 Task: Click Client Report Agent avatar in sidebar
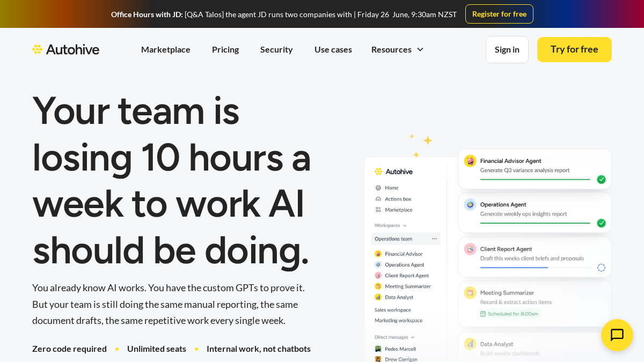tap(378, 275)
